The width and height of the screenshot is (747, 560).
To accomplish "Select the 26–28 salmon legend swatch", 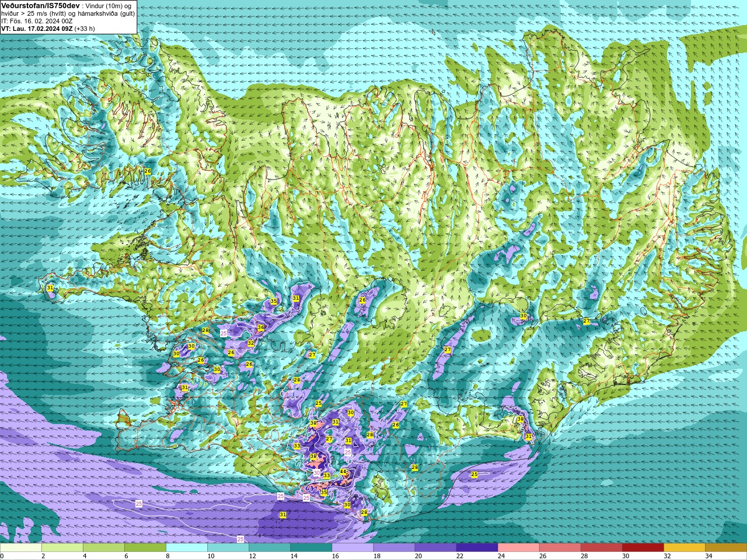I will [x=560, y=548].
